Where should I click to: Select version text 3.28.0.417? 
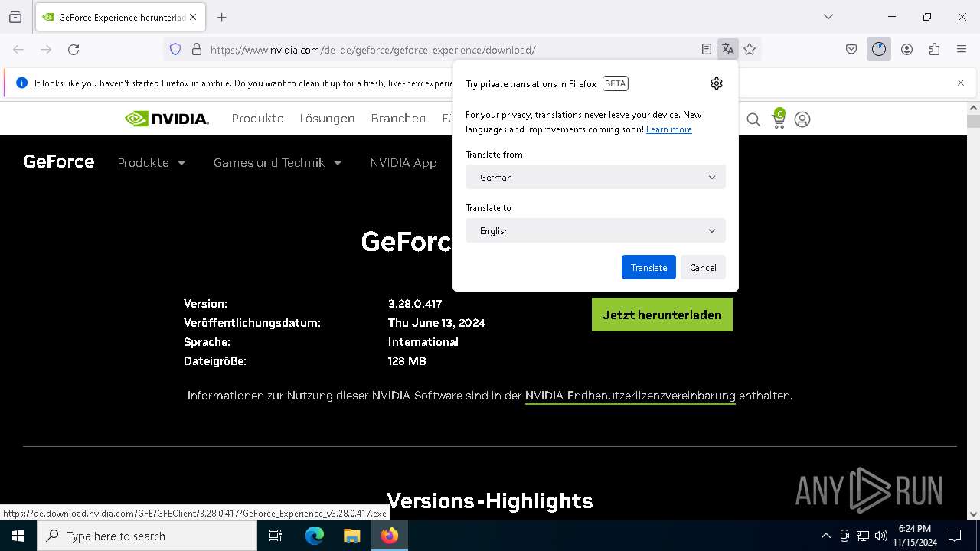[x=415, y=304]
